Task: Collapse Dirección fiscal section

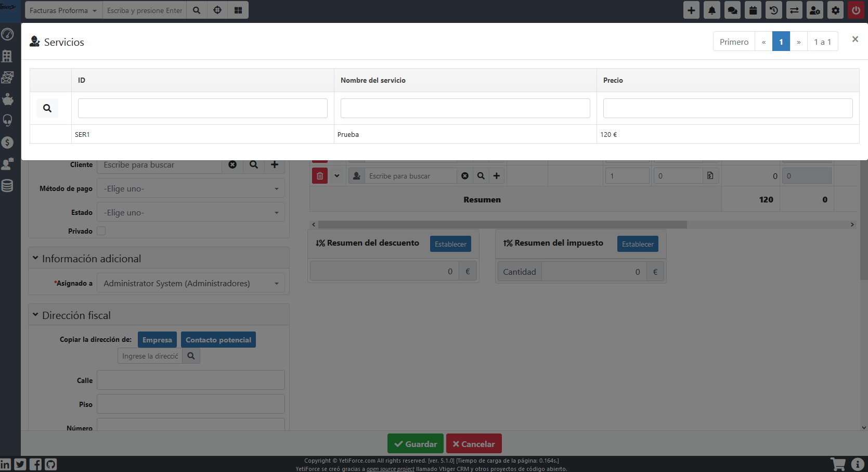Action: [x=35, y=315]
